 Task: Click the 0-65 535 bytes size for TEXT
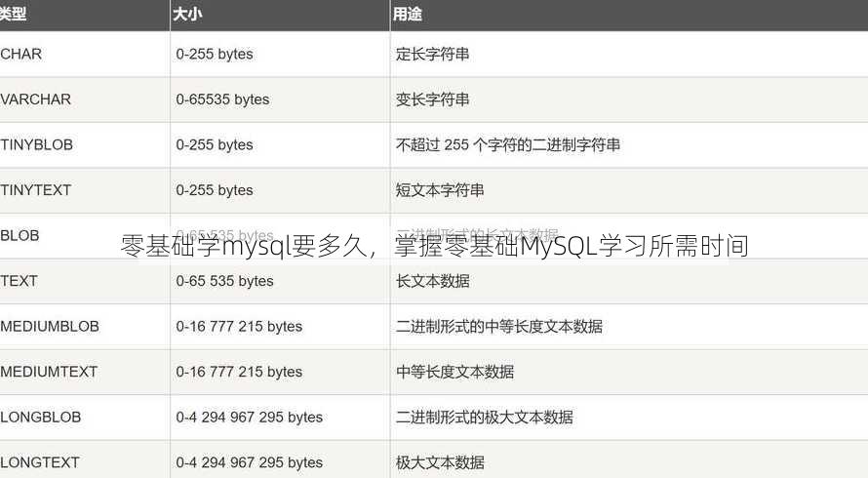point(224,281)
